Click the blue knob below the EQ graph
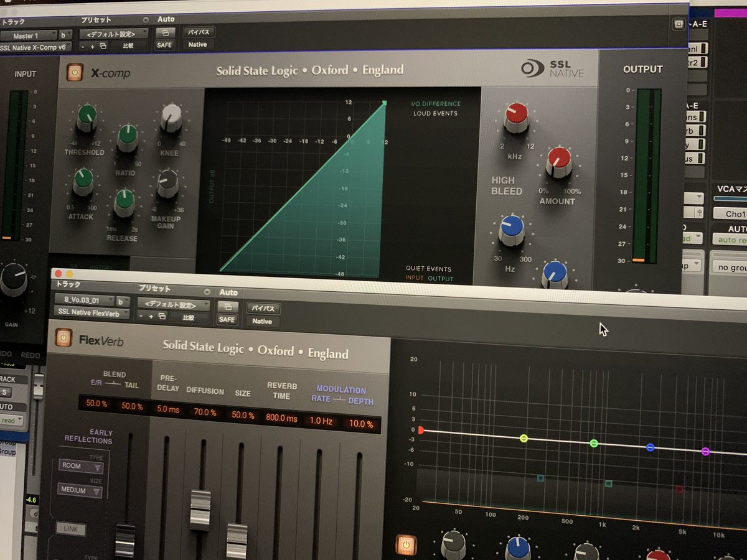Screen dimensions: 747x560 [x=517, y=548]
